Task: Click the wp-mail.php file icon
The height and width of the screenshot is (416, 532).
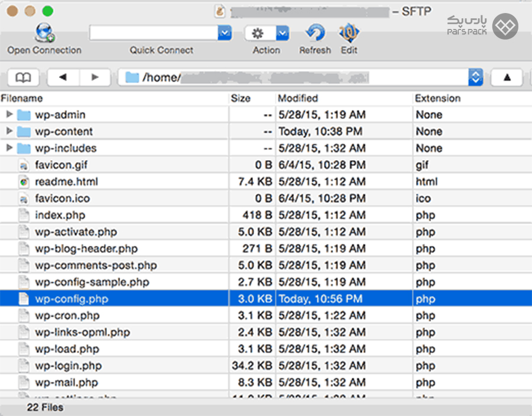Action: pyautogui.click(x=24, y=382)
